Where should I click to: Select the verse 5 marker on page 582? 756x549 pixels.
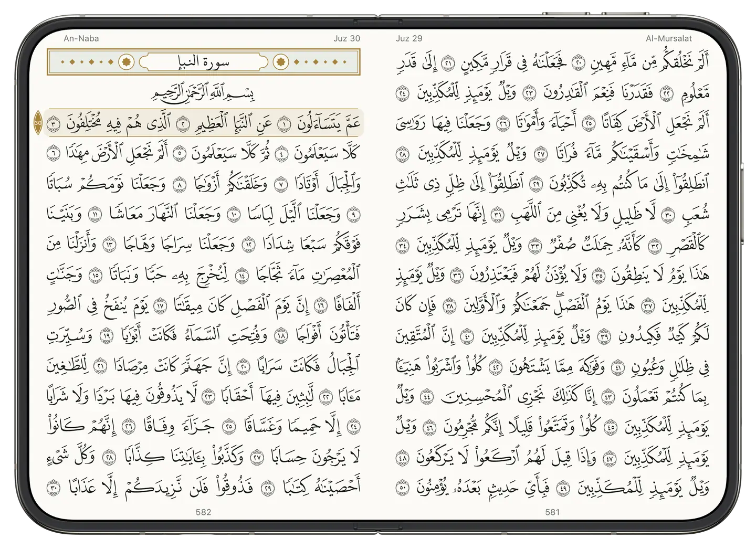pyautogui.click(x=180, y=154)
